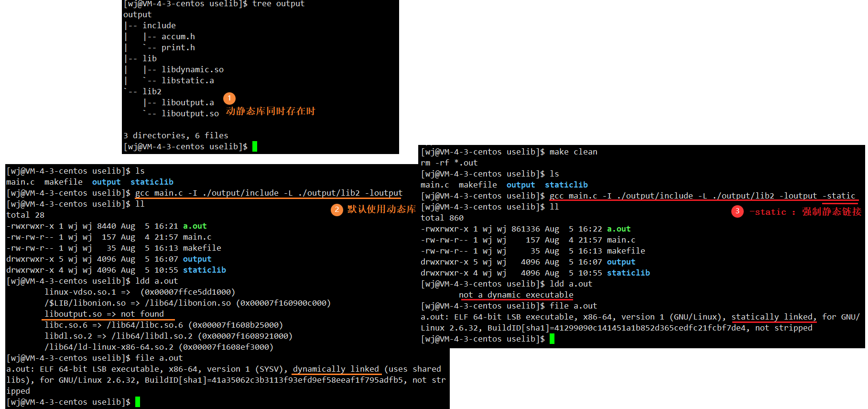Viewport: 868px width, 409px height.
Task: Click the green cursor in right terminal
Action: pyautogui.click(x=552, y=339)
